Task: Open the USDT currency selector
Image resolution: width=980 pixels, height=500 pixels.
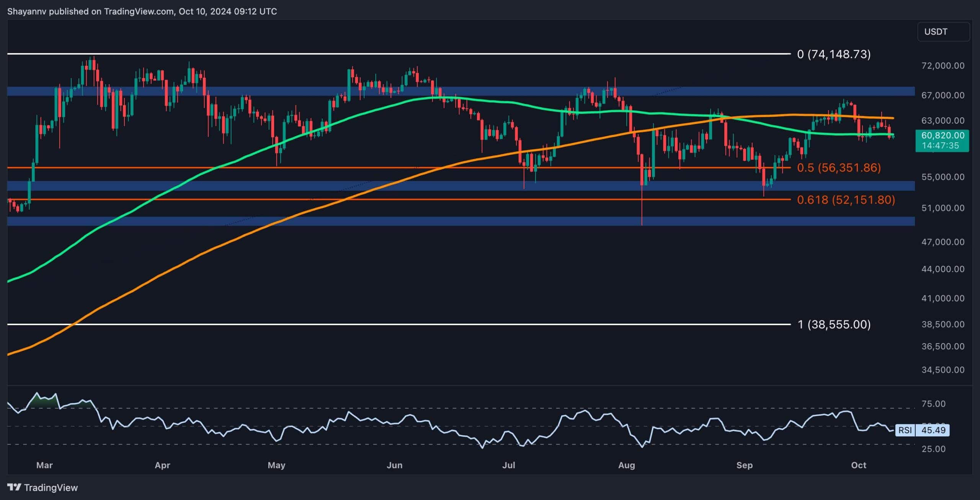Action: pyautogui.click(x=943, y=32)
